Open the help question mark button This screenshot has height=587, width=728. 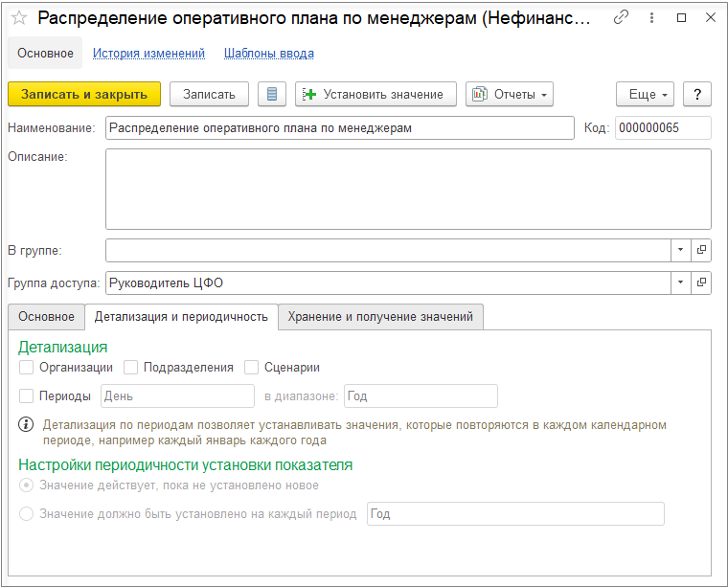click(x=697, y=94)
